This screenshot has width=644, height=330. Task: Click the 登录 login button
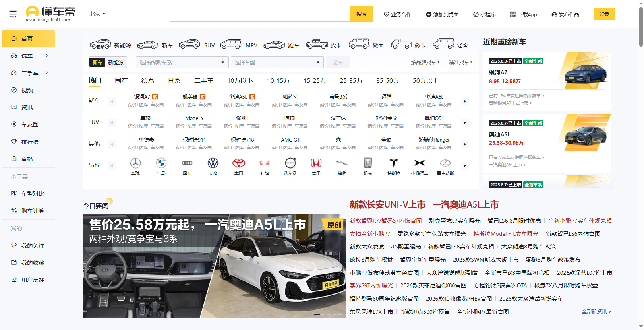tap(604, 14)
